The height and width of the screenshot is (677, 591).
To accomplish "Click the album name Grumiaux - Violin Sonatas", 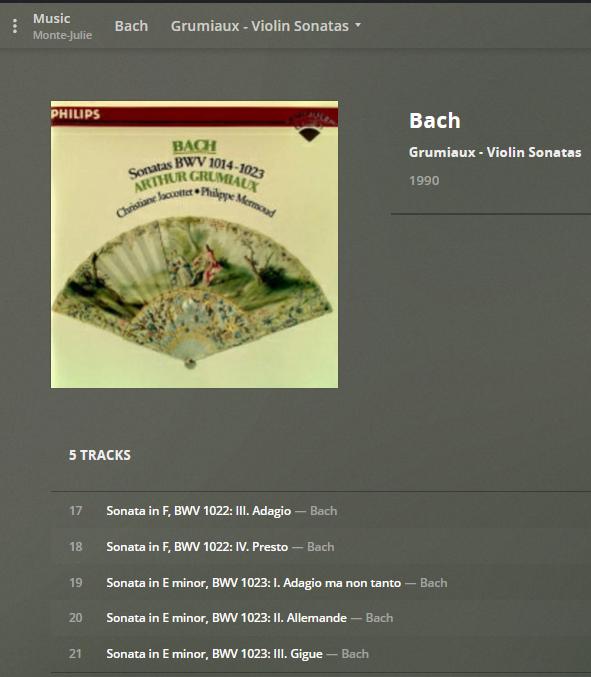I will [495, 152].
